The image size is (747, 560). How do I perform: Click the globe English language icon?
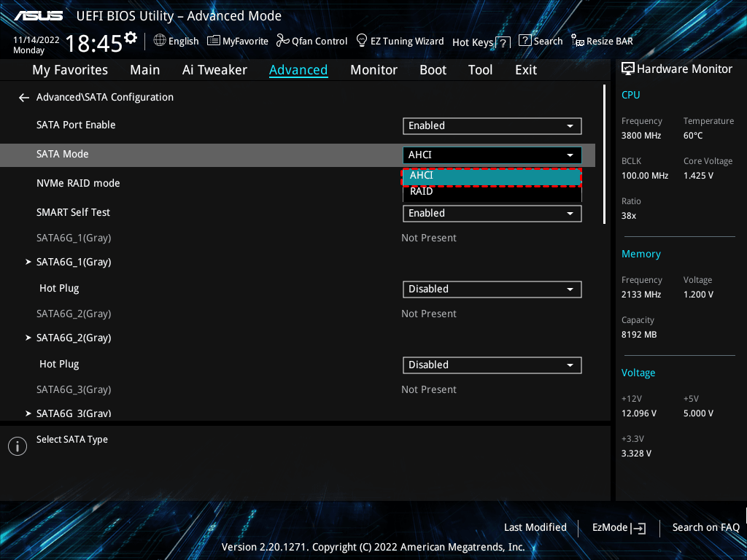coord(160,41)
